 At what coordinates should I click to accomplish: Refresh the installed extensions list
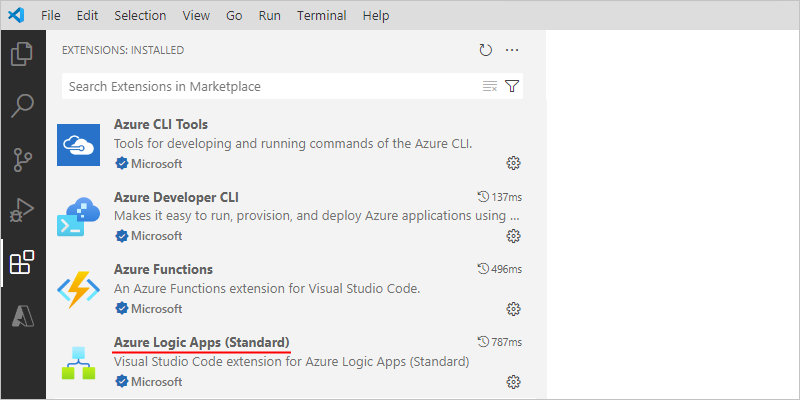click(486, 50)
